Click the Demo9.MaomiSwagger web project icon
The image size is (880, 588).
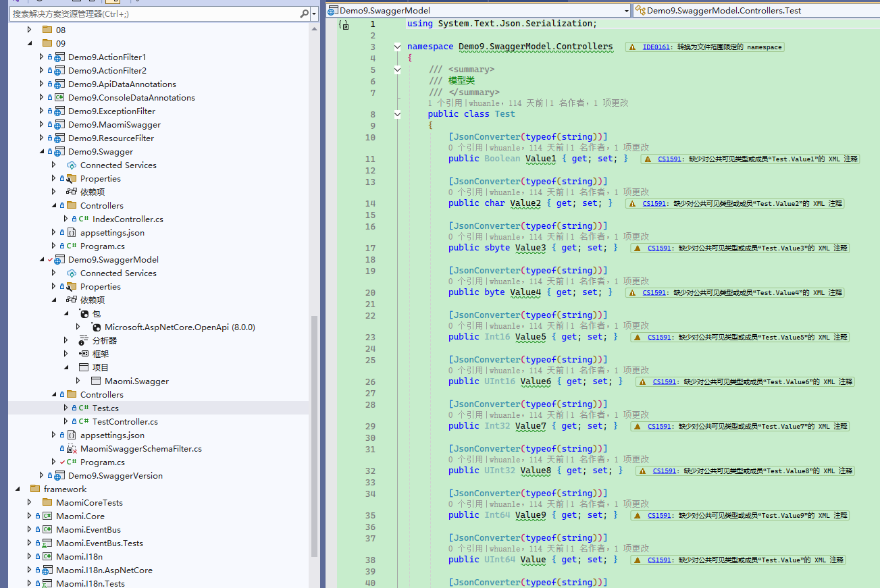click(59, 125)
